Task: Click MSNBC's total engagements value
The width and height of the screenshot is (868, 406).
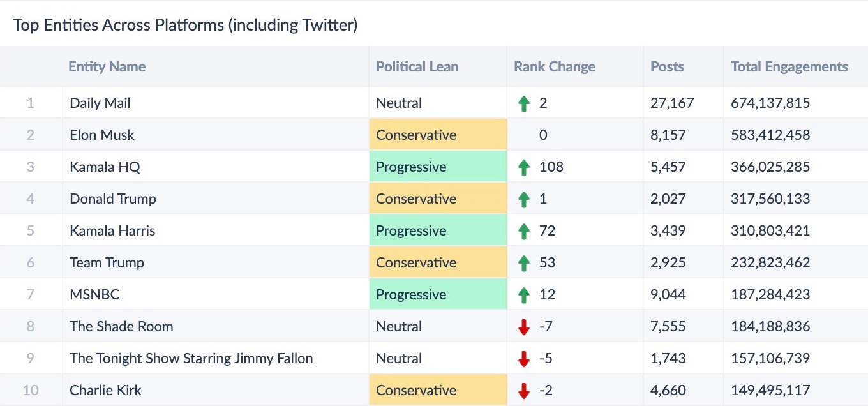Action: tap(770, 294)
